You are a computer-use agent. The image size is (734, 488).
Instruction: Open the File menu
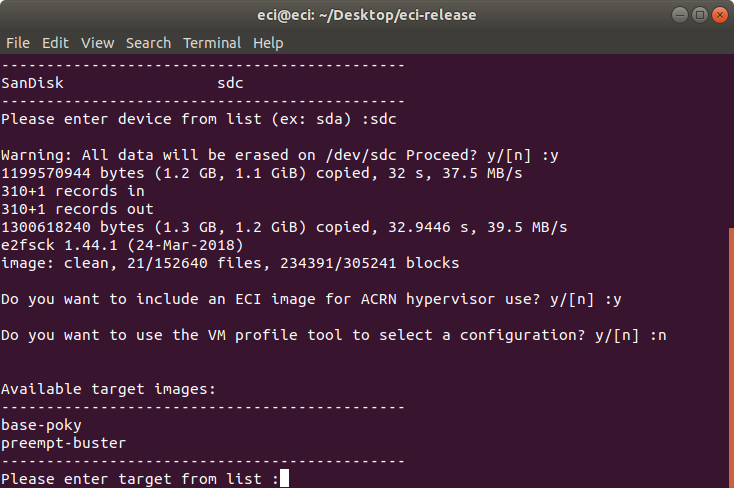(18, 43)
